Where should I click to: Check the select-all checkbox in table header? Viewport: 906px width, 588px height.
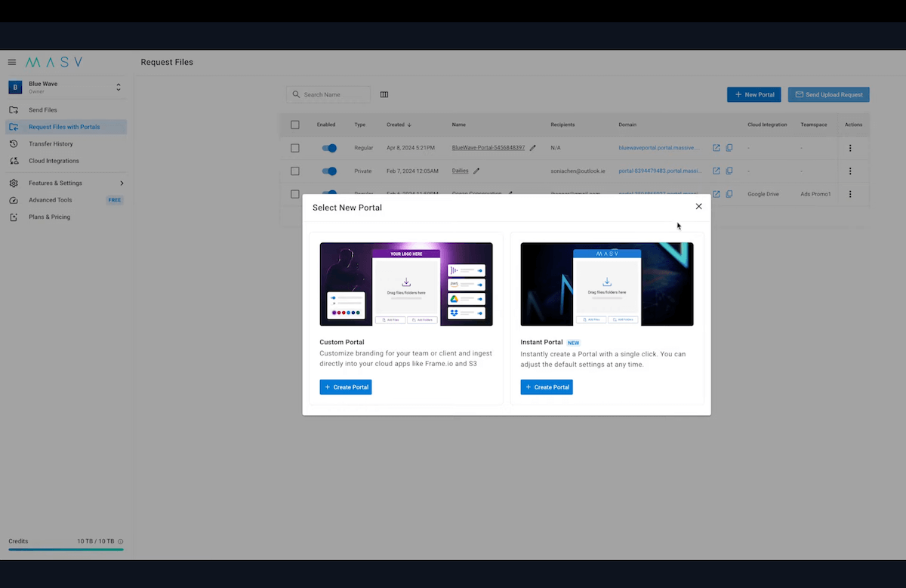tap(295, 125)
